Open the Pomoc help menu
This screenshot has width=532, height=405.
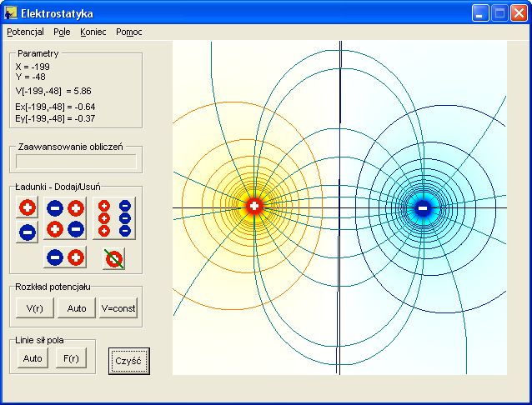point(129,32)
